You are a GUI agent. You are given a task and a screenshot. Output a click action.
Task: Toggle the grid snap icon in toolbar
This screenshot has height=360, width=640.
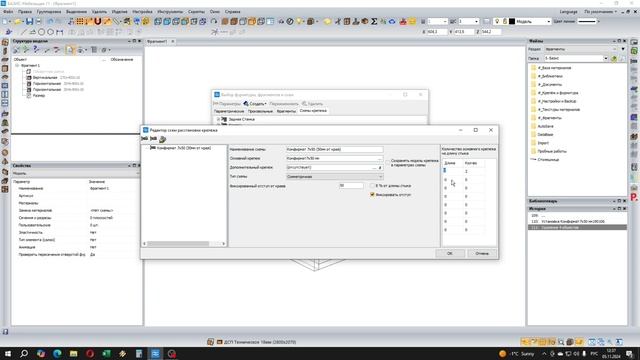tap(80, 21)
